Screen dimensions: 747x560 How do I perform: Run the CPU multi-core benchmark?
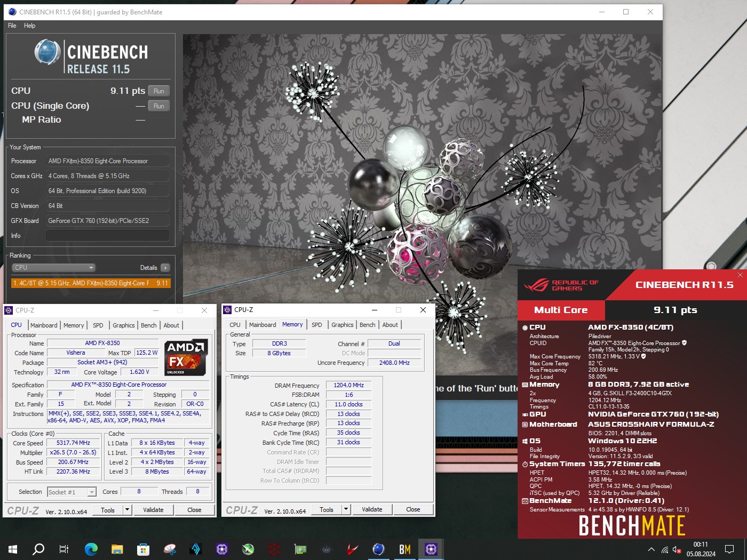[158, 91]
